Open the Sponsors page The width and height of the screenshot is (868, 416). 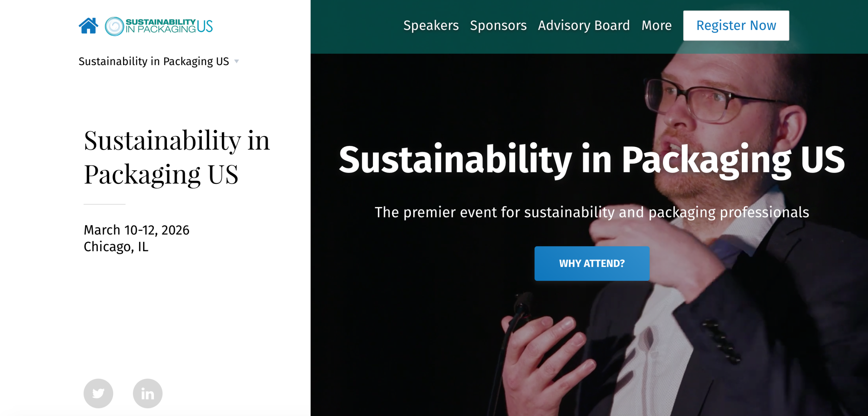pyautogui.click(x=498, y=25)
